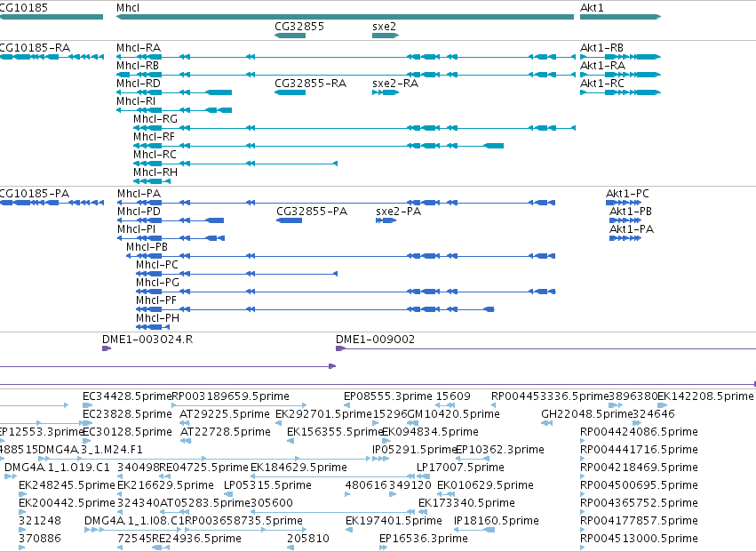The width and height of the screenshot is (756, 552).
Task: Pick protein label Mhcl-PC
Action: (x=157, y=265)
